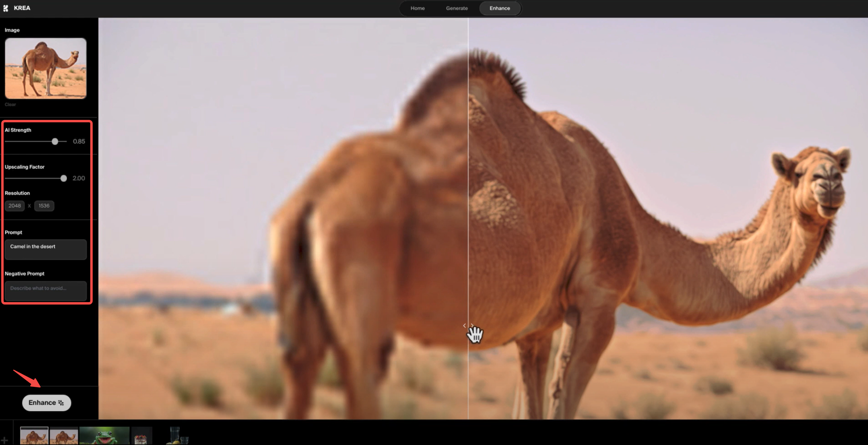Viewport: 868px width, 445px height.
Task: Click the KREA logo icon
Action: (x=6, y=8)
